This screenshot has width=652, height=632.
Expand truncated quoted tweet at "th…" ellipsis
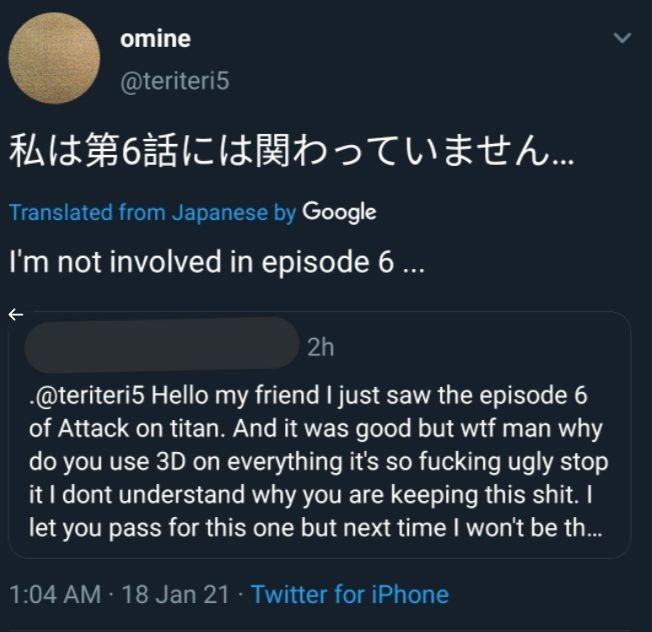pyautogui.click(x=590, y=528)
